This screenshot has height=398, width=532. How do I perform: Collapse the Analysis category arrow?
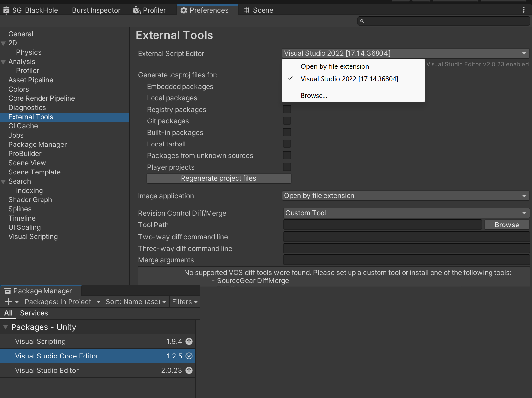[x=4, y=62]
